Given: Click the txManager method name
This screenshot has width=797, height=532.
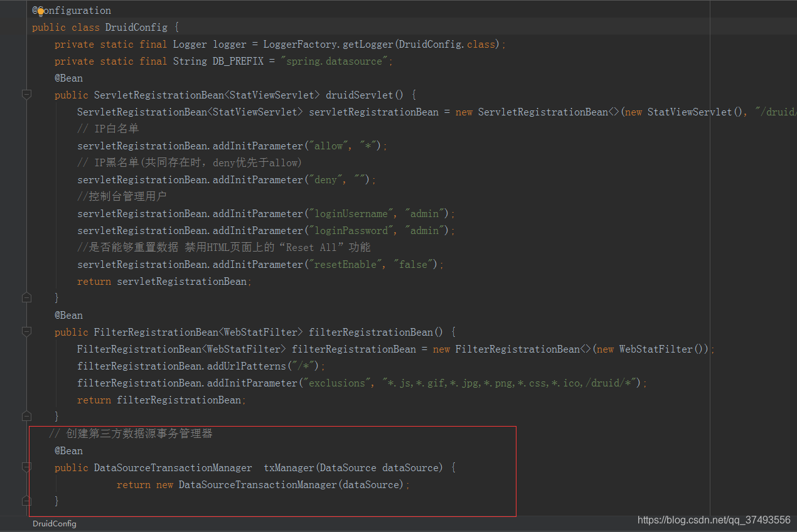Looking at the screenshot, I should click(x=289, y=468).
